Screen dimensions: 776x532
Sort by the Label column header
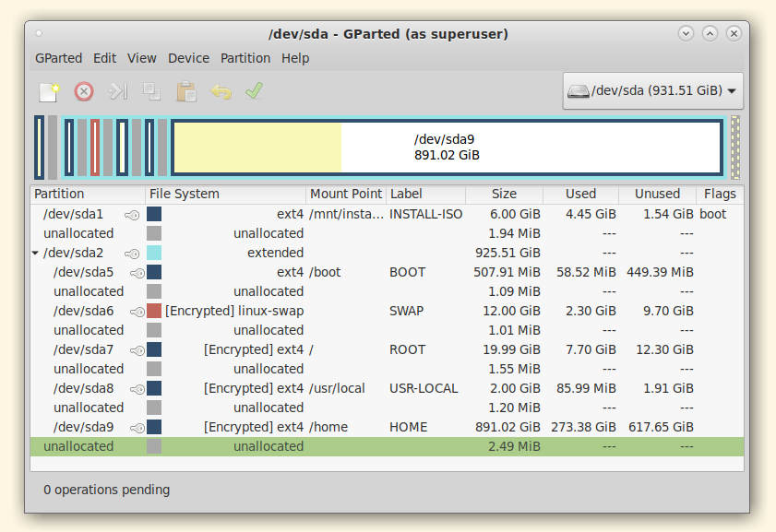425,194
